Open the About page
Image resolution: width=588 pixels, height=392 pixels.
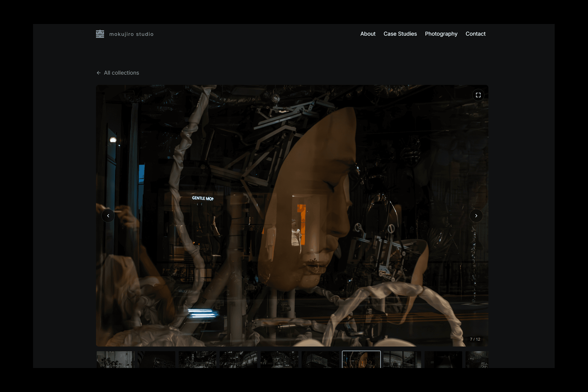368,34
